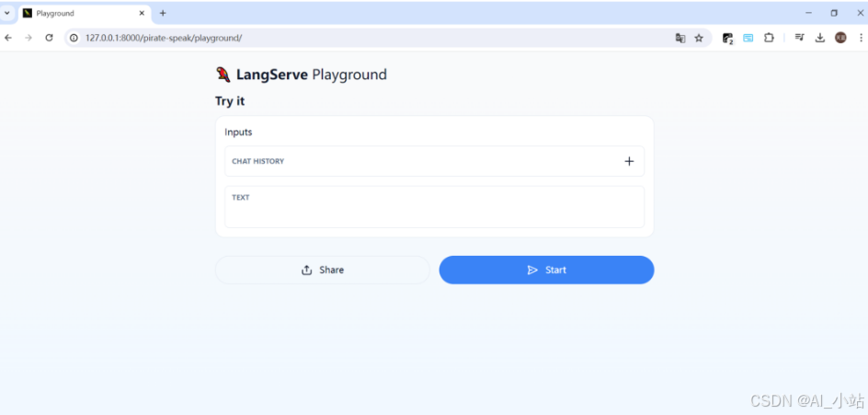Click the address bar URL
The width and height of the screenshot is (868, 415).
(x=164, y=38)
